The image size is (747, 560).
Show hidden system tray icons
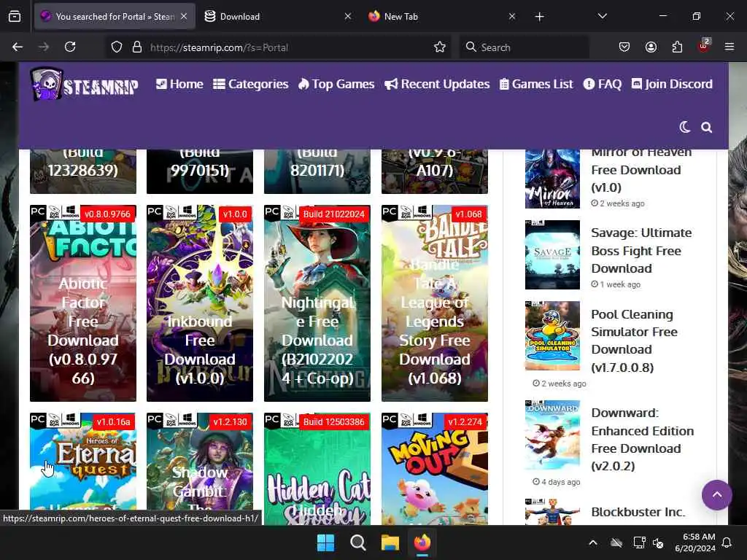coord(593,542)
